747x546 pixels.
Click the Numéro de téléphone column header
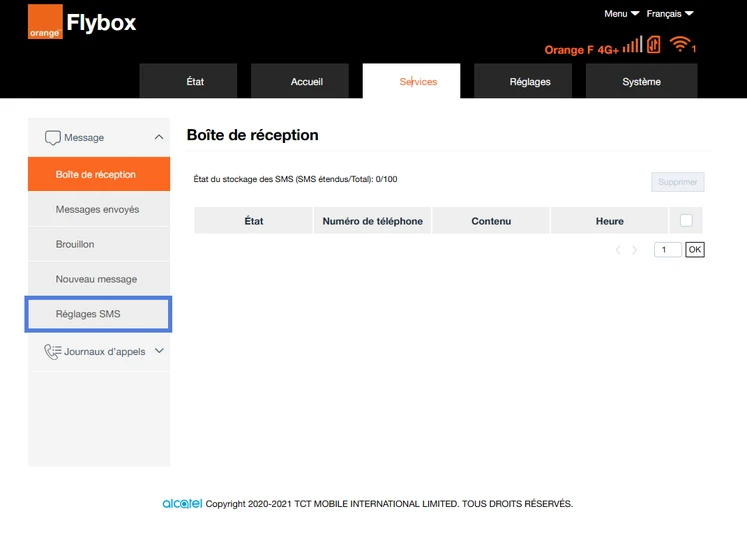click(373, 221)
